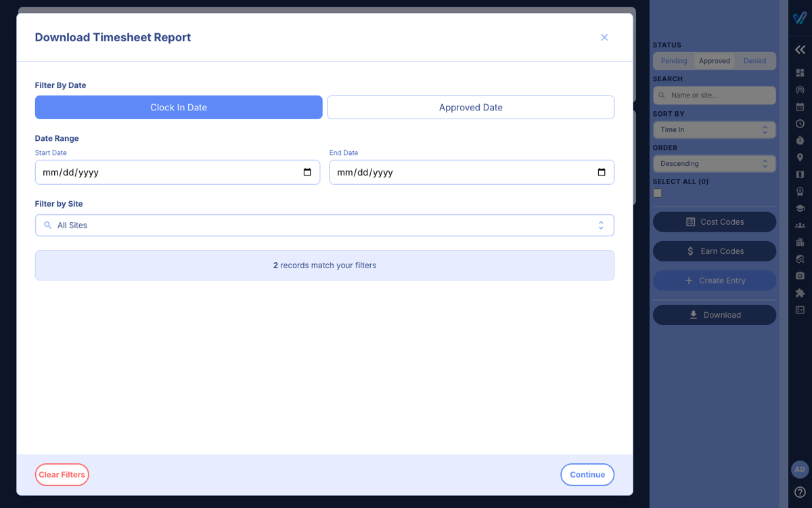Close the Download Timesheet Report dialog
The height and width of the screenshot is (508, 812).
click(604, 37)
